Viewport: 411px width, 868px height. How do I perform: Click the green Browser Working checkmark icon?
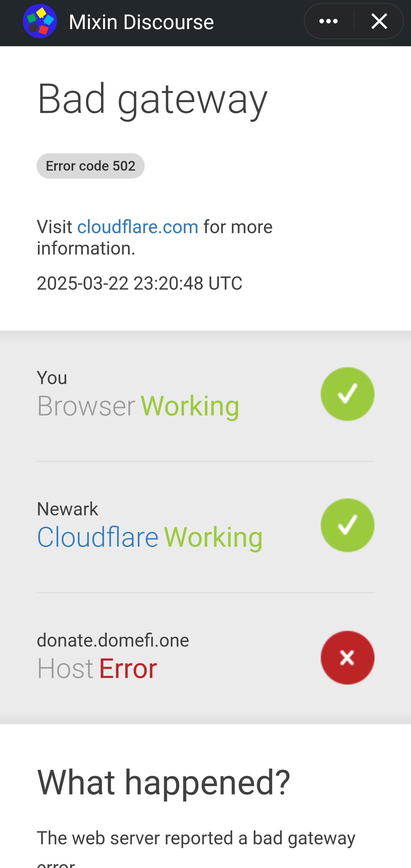[347, 394]
